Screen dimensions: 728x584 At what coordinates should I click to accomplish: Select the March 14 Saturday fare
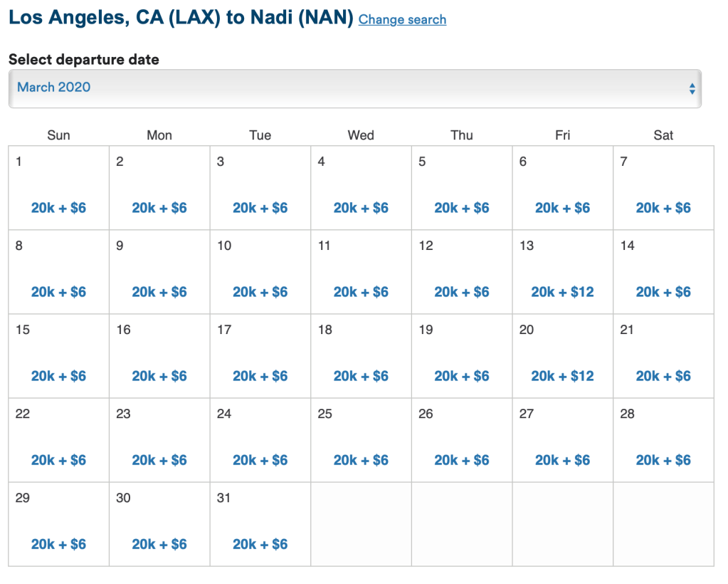(663, 292)
